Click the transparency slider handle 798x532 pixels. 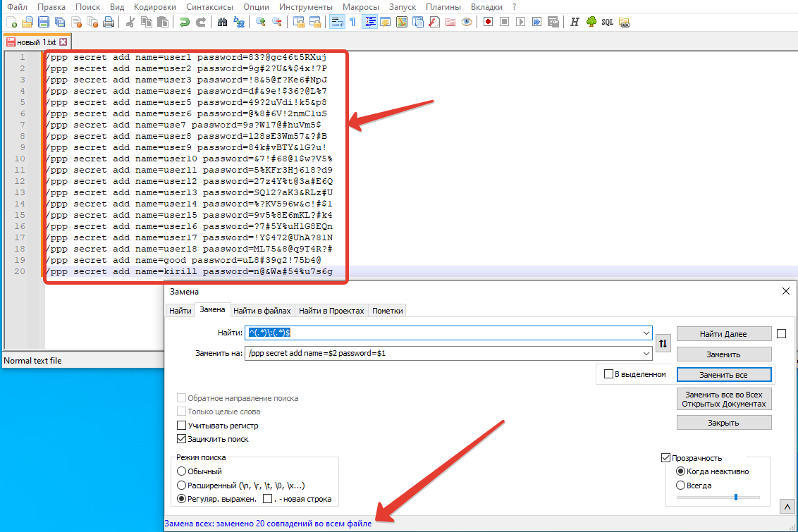pyautogui.click(x=736, y=497)
